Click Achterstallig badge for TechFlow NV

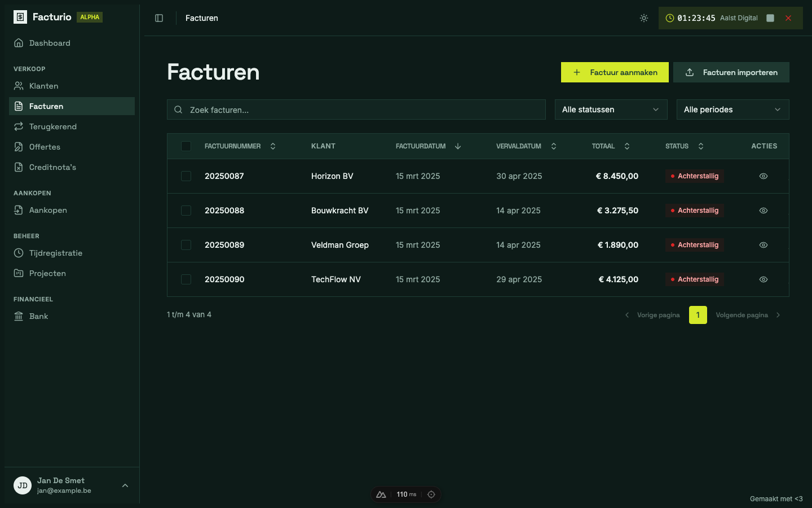[x=695, y=279]
